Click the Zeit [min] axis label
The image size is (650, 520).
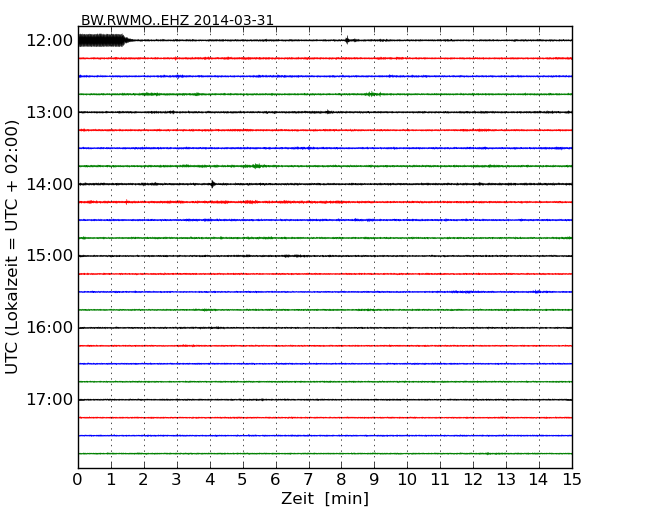point(325,499)
